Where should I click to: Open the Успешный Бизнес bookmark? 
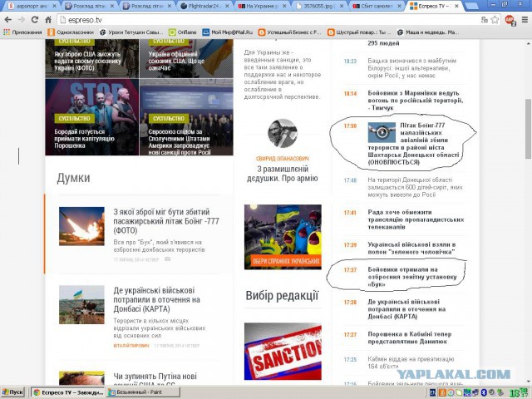pos(289,32)
